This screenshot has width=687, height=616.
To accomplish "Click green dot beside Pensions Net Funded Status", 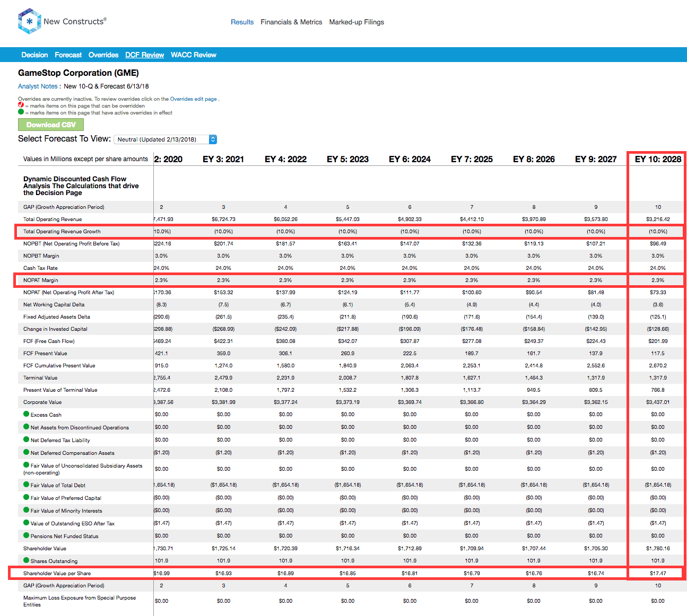I will [27, 535].
